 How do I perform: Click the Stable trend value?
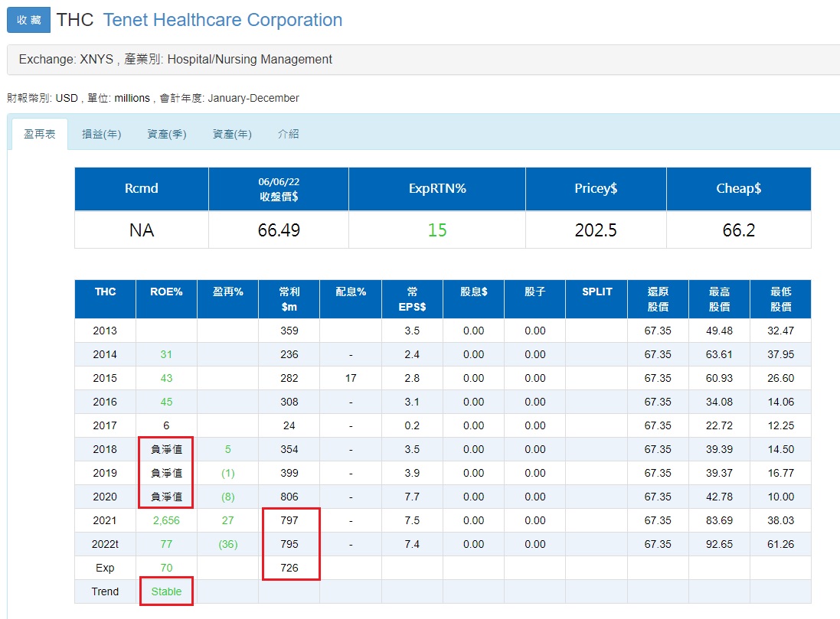coord(167,591)
